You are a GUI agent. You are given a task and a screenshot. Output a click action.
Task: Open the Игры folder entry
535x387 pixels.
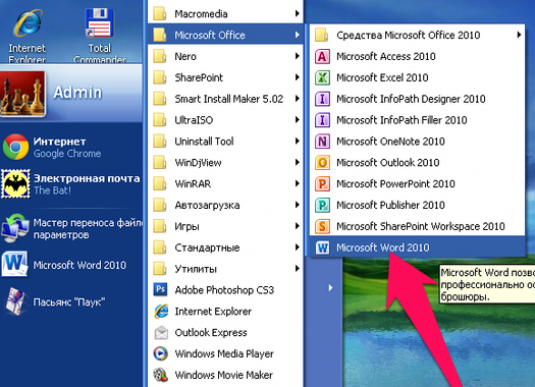click(226, 226)
